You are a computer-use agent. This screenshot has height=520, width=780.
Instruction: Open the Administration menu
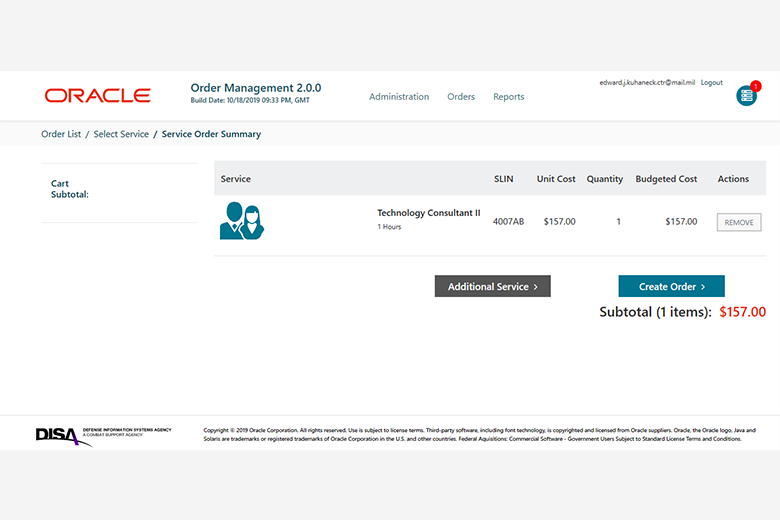399,97
